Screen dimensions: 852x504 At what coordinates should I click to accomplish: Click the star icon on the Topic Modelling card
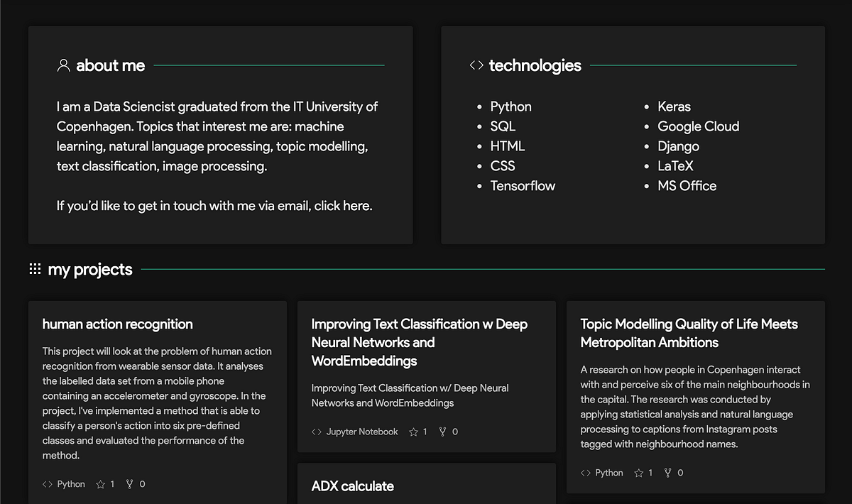click(x=639, y=472)
